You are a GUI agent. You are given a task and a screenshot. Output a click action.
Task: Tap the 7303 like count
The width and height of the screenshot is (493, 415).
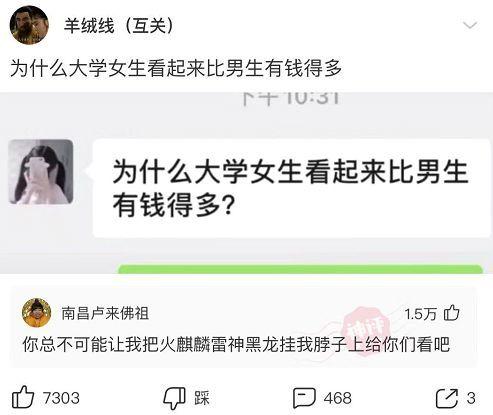(61, 398)
